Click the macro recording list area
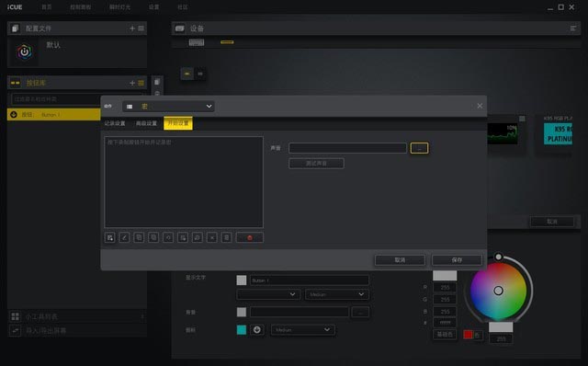The height and width of the screenshot is (366, 588). (x=184, y=182)
